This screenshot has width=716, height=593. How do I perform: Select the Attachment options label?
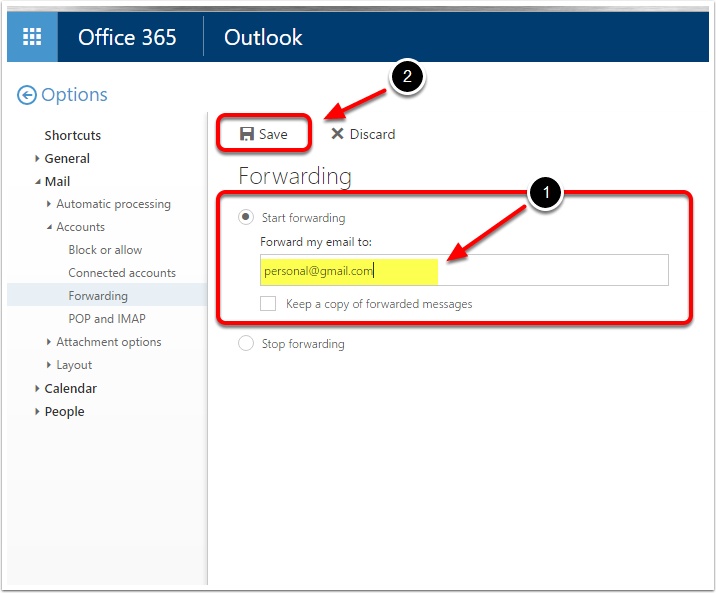pos(109,342)
